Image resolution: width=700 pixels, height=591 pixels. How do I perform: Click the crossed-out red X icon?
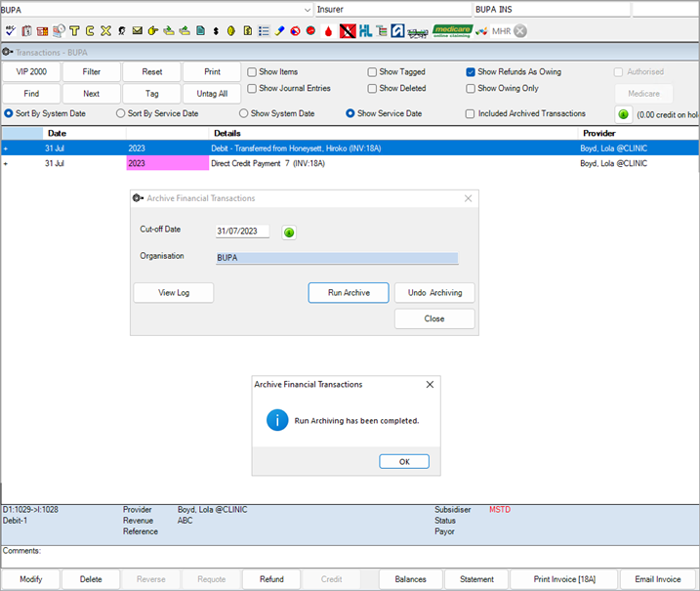(348, 31)
